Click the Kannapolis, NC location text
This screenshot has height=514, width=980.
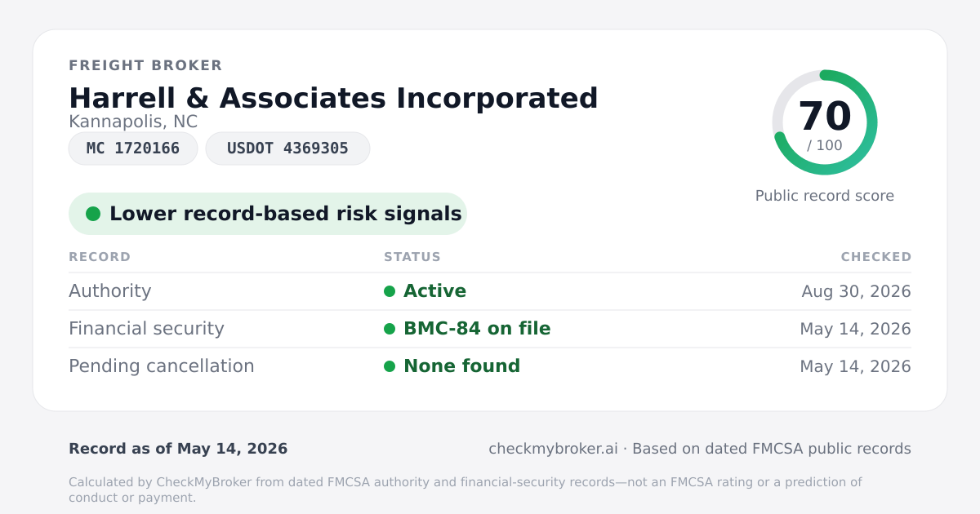tap(133, 122)
